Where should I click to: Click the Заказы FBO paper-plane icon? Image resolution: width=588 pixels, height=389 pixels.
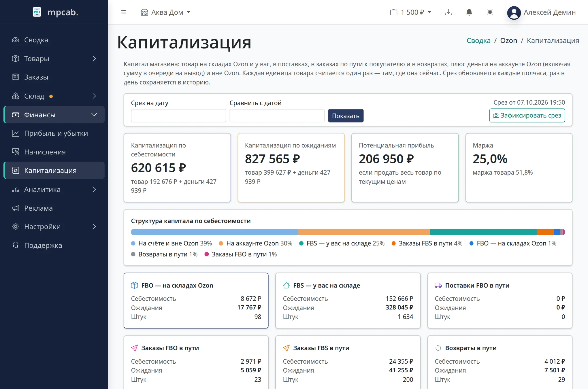pos(134,348)
